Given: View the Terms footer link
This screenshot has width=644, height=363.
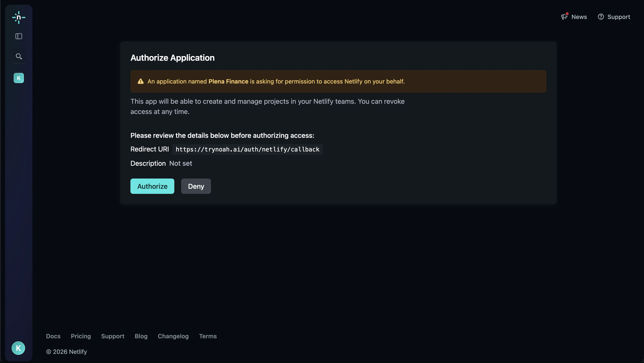Looking at the screenshot, I should 208,336.
